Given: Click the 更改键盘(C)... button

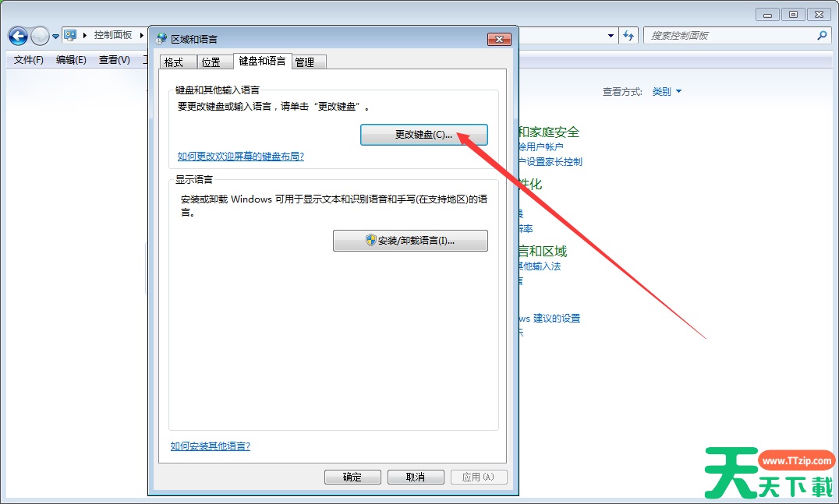Looking at the screenshot, I should (423, 135).
